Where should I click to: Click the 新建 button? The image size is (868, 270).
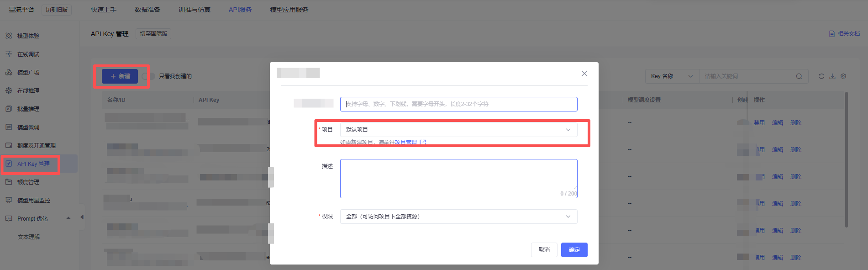(120, 76)
